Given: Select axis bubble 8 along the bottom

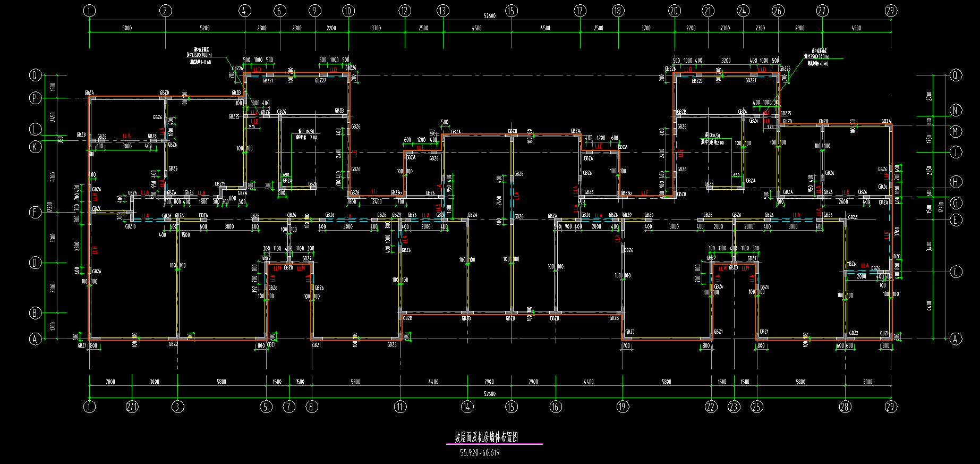Looking at the screenshot, I should 312,407.
